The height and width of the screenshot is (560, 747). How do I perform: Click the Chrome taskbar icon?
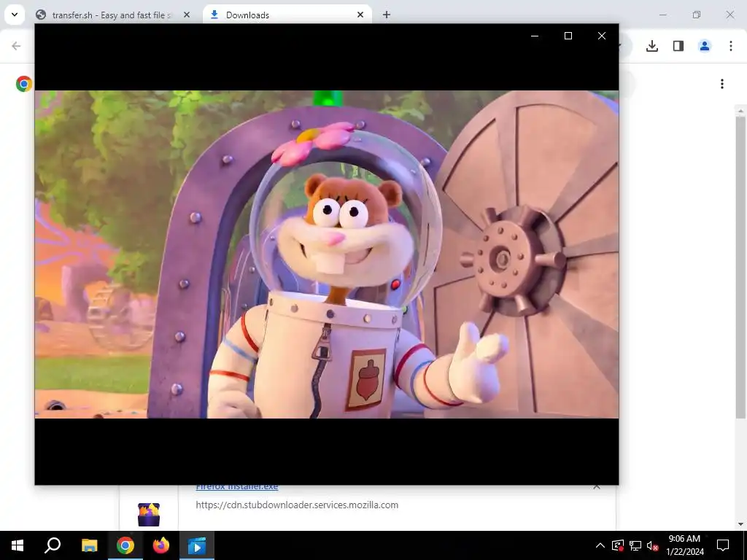125,545
